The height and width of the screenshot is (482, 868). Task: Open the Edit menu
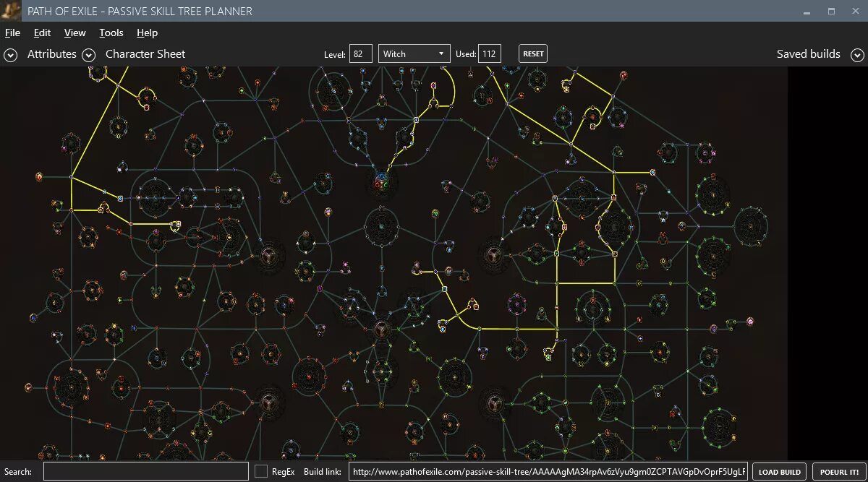pos(42,33)
